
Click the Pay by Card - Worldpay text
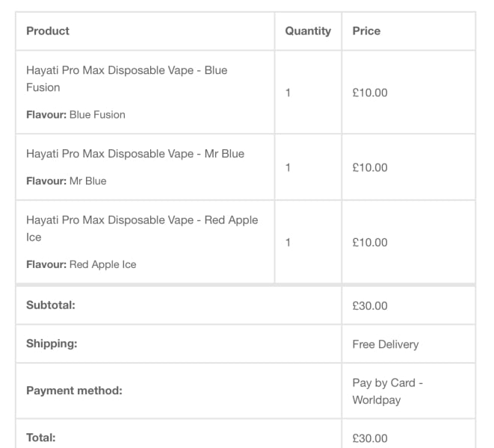(x=387, y=391)
